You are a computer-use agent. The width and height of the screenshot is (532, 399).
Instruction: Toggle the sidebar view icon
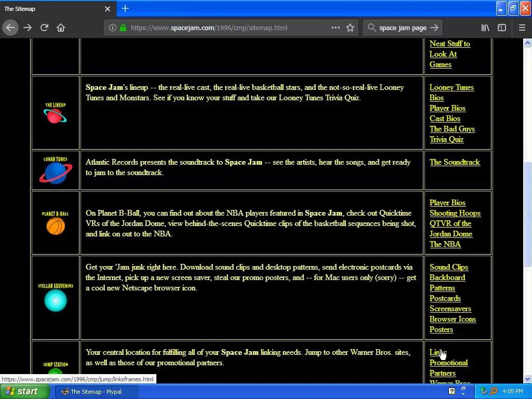click(502, 28)
